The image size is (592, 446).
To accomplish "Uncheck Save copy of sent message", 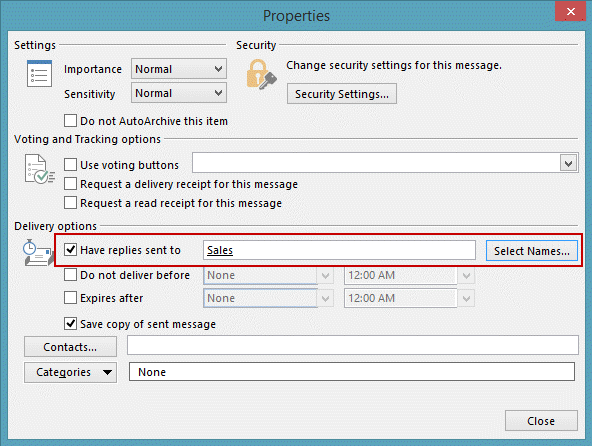I will click(x=70, y=324).
